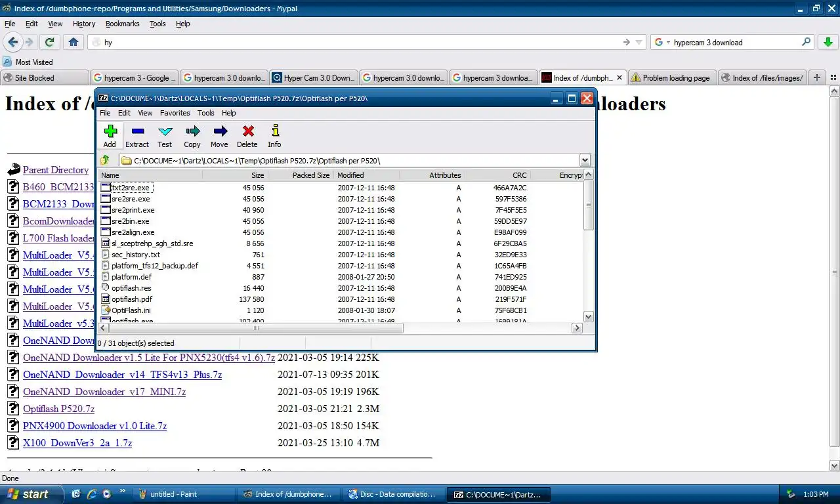Viewport: 840px width, 504px height.
Task: Open 7-Zip File menu
Action: tap(105, 113)
